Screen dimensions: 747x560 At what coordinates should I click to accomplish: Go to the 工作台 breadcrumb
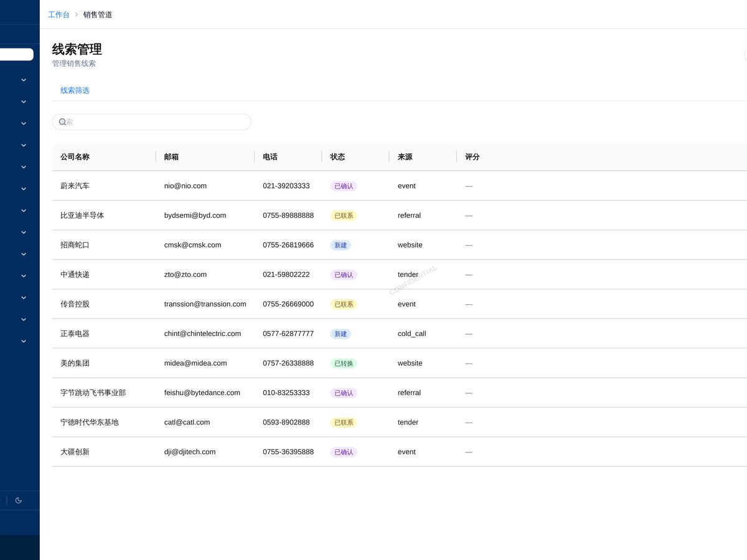tap(59, 14)
